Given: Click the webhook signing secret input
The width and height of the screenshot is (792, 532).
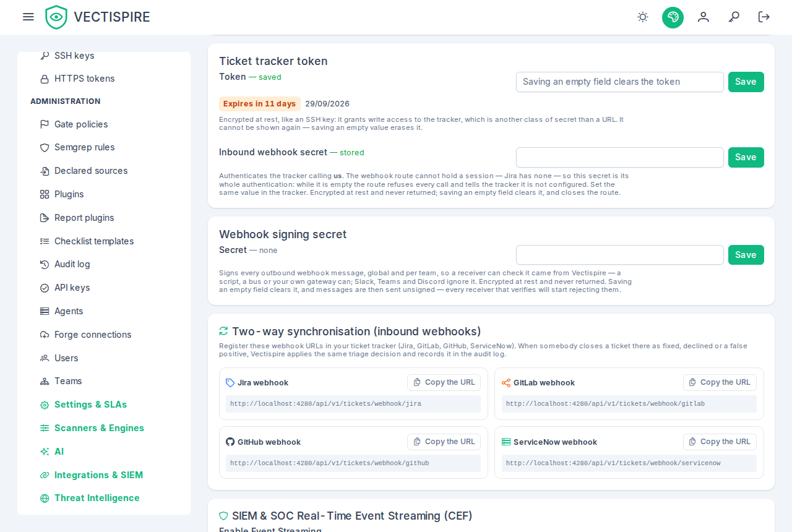Looking at the screenshot, I should tap(620, 255).
